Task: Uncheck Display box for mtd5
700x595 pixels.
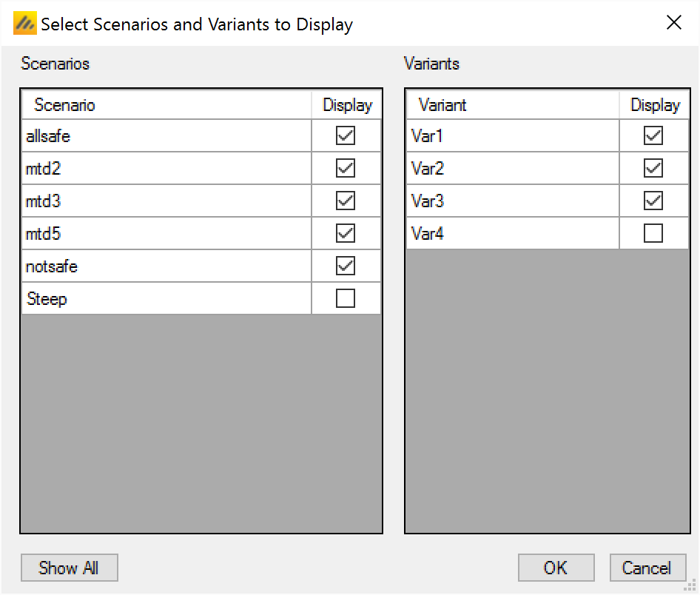Action: click(346, 234)
